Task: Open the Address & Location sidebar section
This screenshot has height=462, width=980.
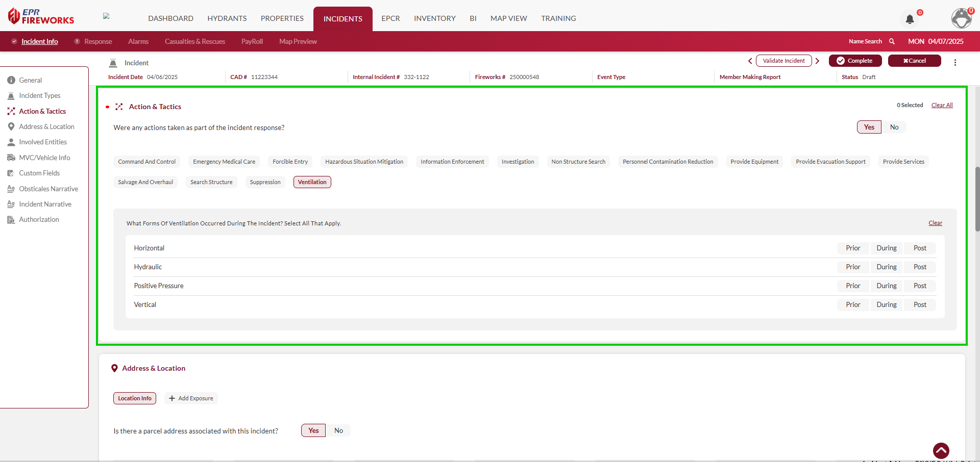Action: [x=46, y=126]
